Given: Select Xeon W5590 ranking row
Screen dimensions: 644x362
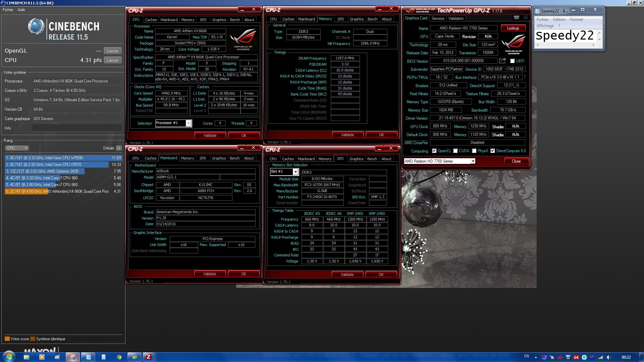Looking at the screenshot, I should pos(63,158).
